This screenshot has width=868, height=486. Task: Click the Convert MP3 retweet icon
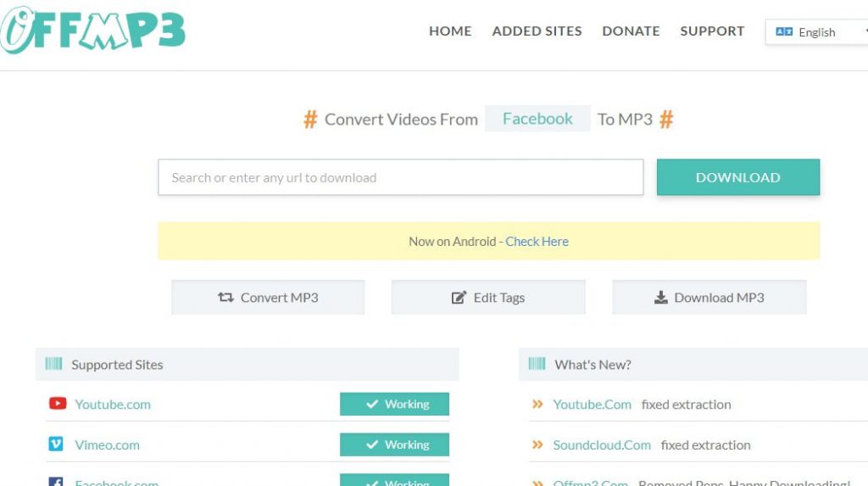pos(225,298)
